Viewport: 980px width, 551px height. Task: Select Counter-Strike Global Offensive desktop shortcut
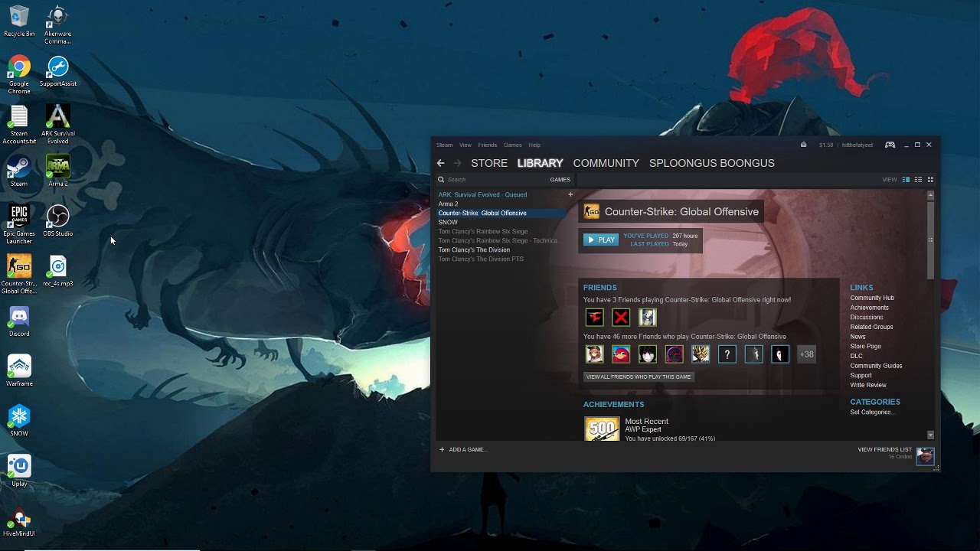(19, 274)
